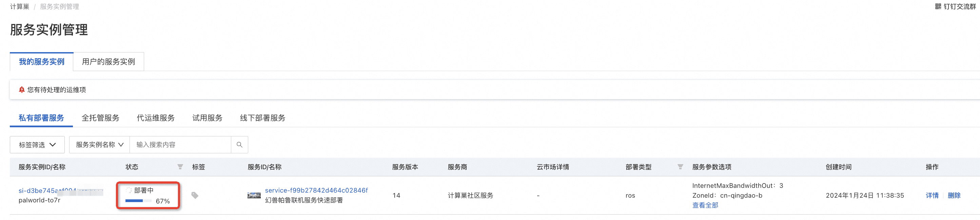The image size is (980, 220).
Task: Click the 幻兽帕鲁 service thumbnail image
Action: [254, 195]
